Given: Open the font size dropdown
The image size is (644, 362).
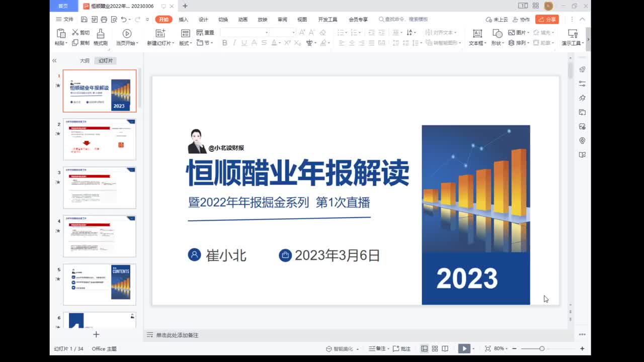Looking at the screenshot, I should pyautogui.click(x=293, y=32).
